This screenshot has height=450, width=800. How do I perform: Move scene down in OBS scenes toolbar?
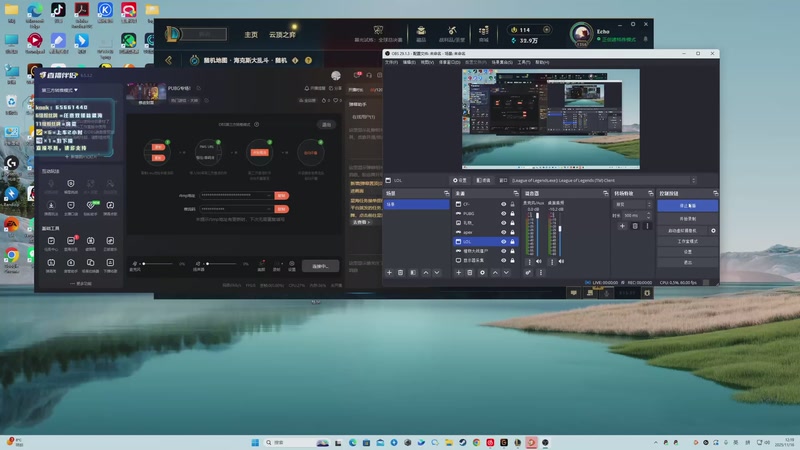437,272
